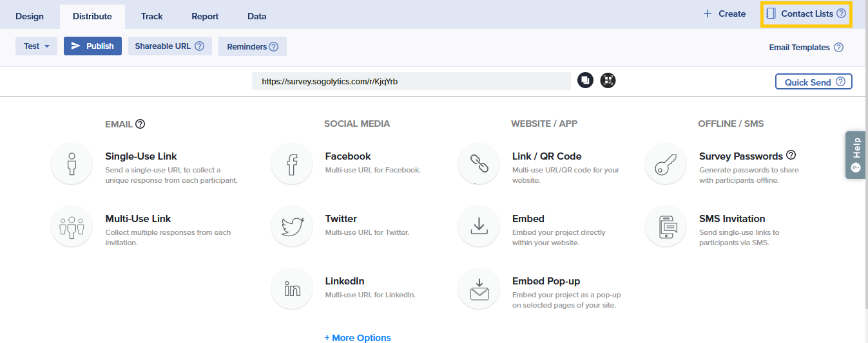Open Email Templates link
The image size is (868, 343).
tap(799, 47)
